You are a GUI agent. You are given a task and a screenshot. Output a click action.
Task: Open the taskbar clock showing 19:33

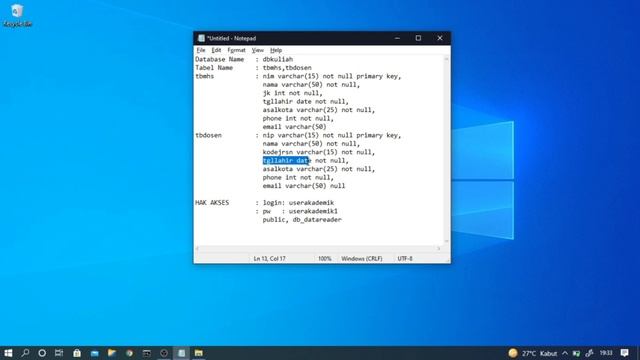606,353
